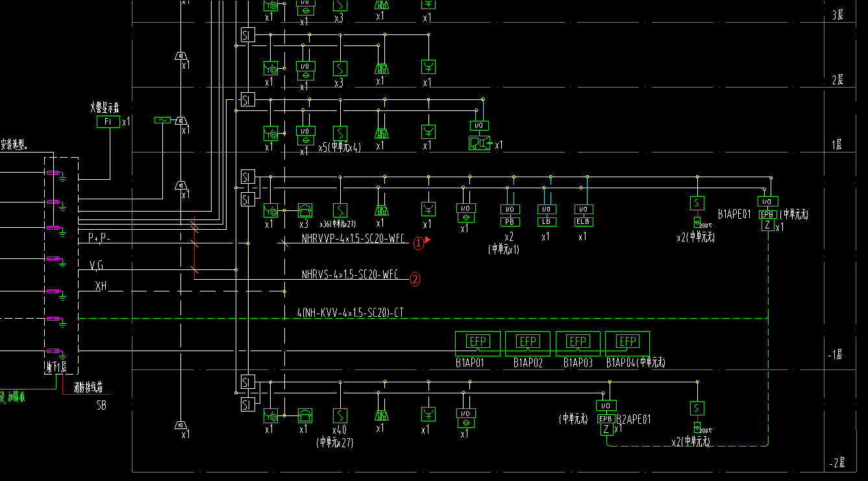Click the I/O box above PB
Screen dimensions: 868x481
click(510, 209)
